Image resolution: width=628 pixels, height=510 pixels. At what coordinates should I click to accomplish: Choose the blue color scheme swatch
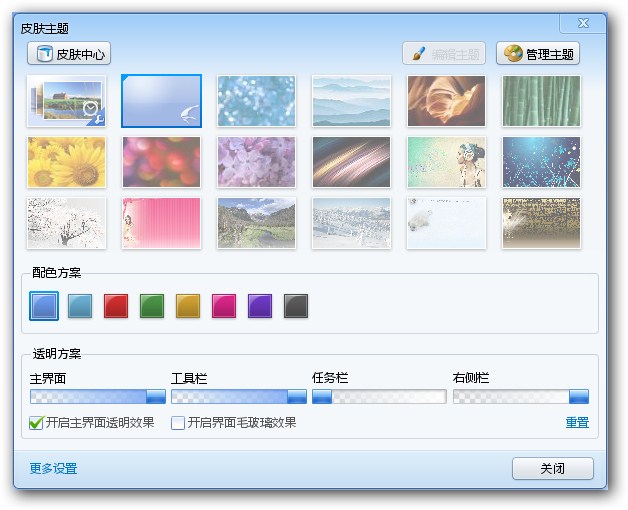point(44,306)
